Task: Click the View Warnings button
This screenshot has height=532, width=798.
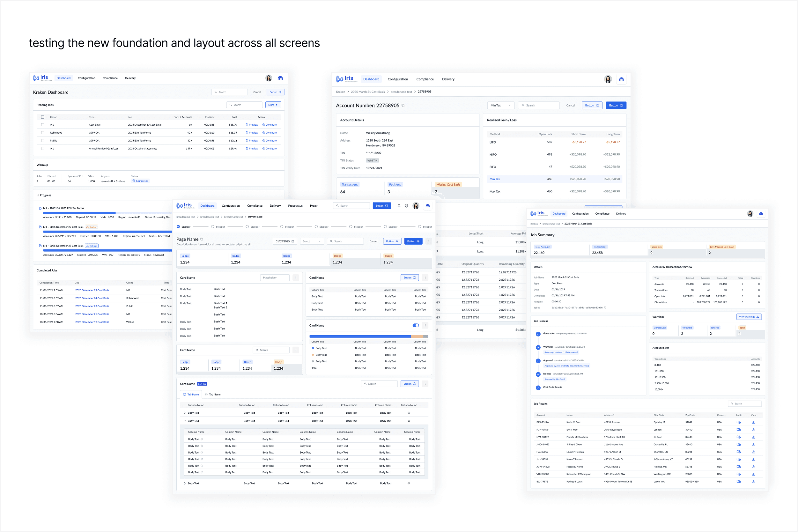Action: (749, 317)
